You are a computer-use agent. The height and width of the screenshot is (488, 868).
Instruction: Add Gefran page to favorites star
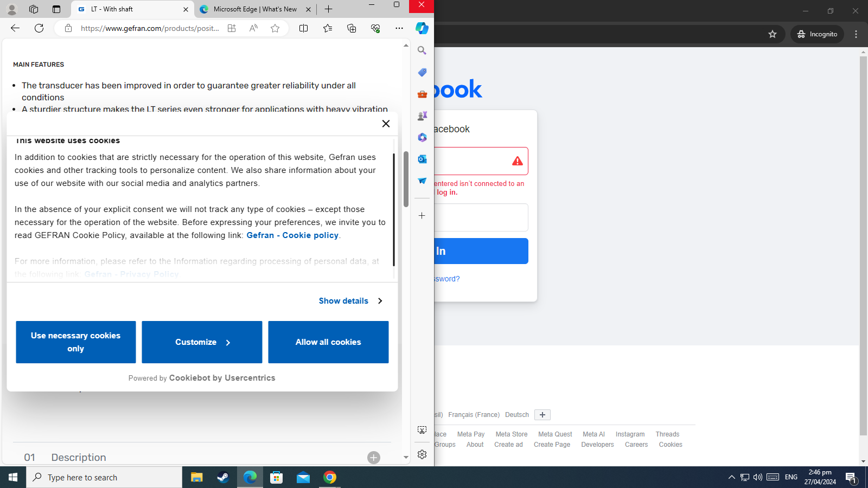coord(275,28)
